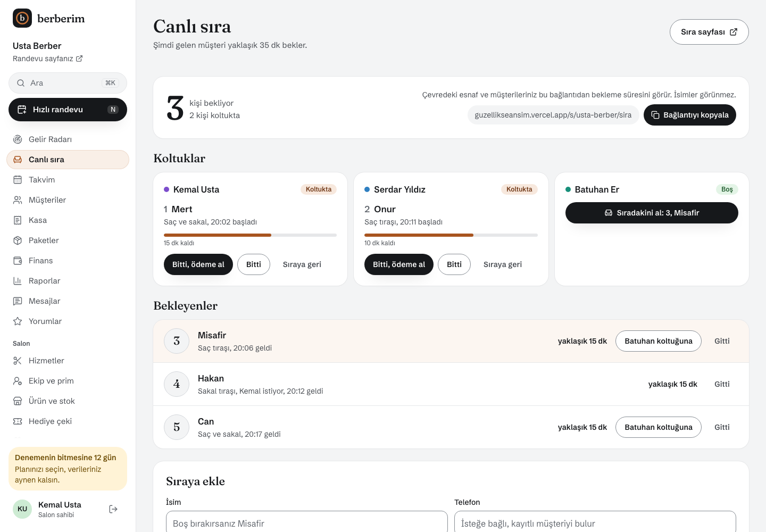Open Gelir Radarı from the sidebar
This screenshot has height=532, width=766.
pyautogui.click(x=68, y=139)
